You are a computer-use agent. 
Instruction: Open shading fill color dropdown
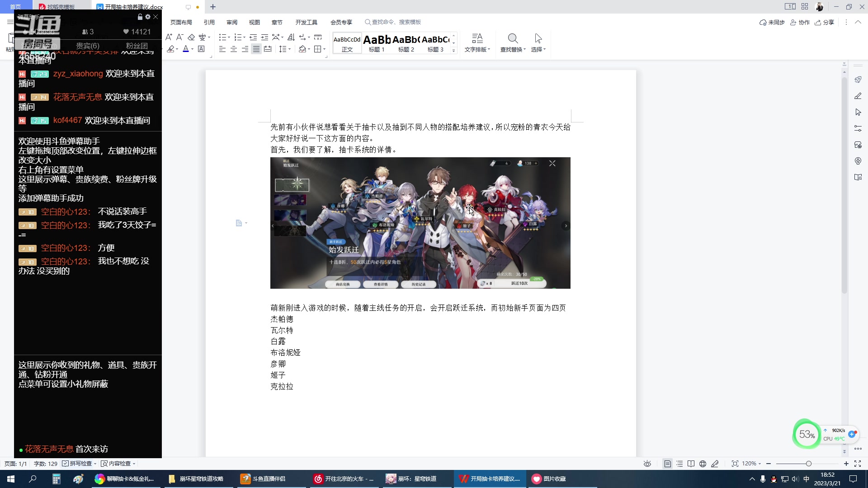point(309,49)
